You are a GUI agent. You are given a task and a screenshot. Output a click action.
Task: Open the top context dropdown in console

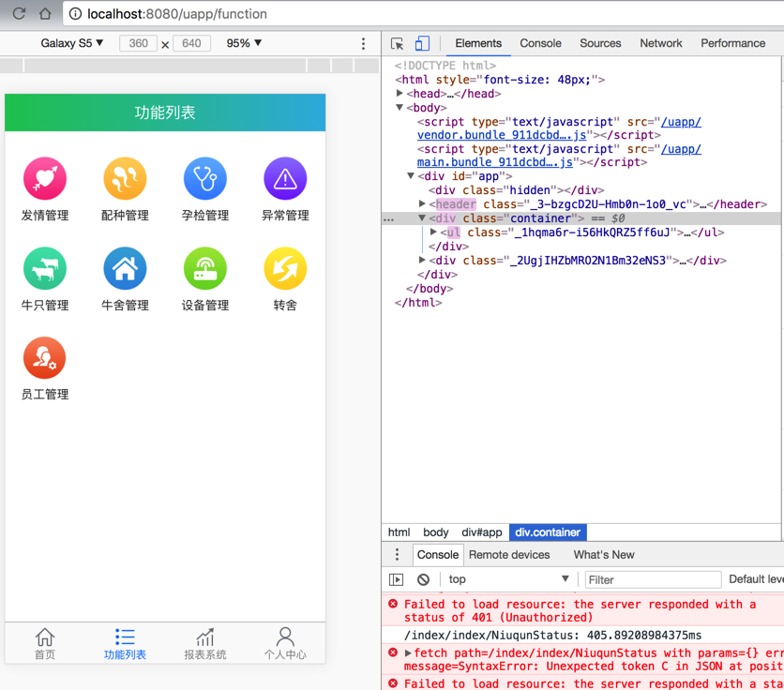coord(508,579)
